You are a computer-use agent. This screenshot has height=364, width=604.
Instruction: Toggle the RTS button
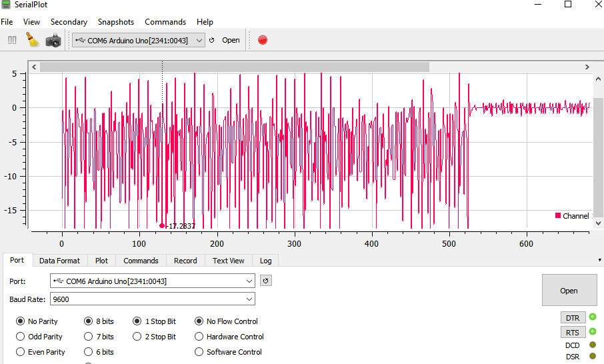pos(573,333)
